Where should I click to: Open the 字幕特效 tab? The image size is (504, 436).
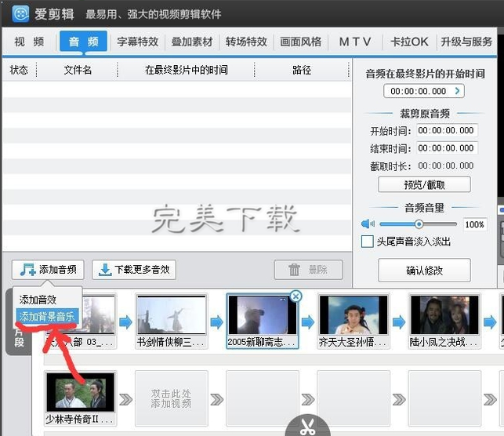(x=138, y=42)
